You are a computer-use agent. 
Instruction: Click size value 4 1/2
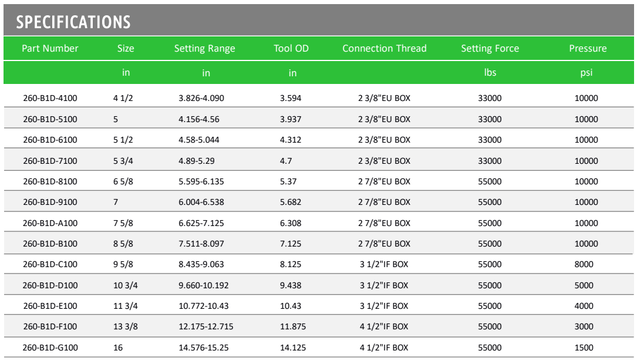[x=123, y=98]
